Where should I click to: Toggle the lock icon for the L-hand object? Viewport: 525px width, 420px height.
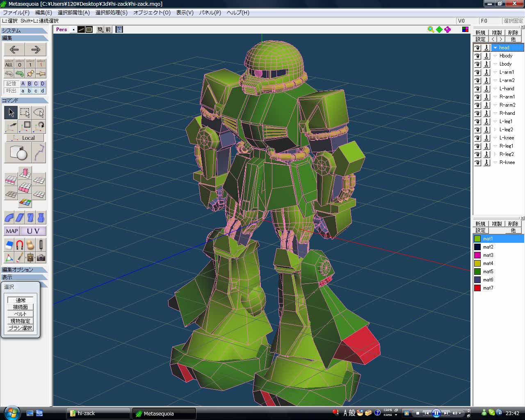pos(487,89)
